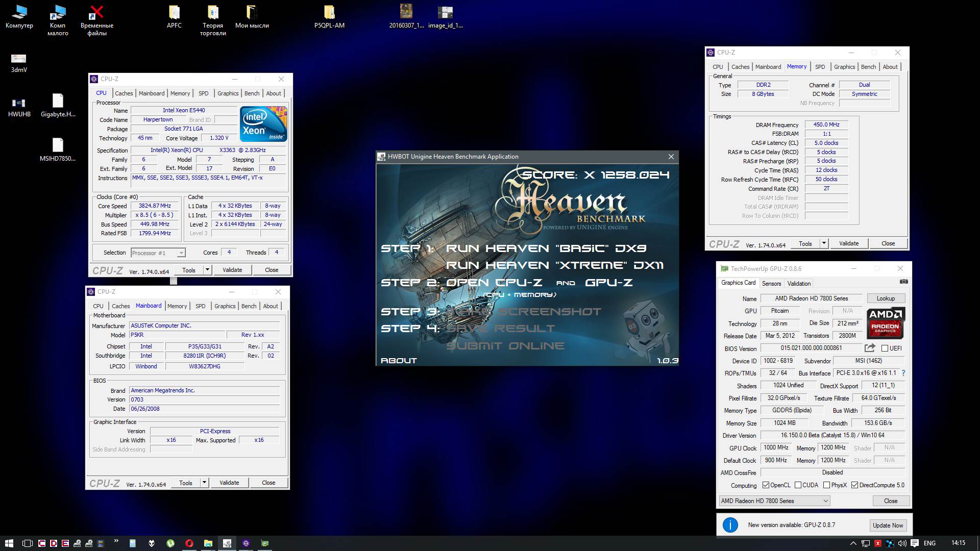Select the APFC folder on desktop

pyautogui.click(x=174, y=17)
